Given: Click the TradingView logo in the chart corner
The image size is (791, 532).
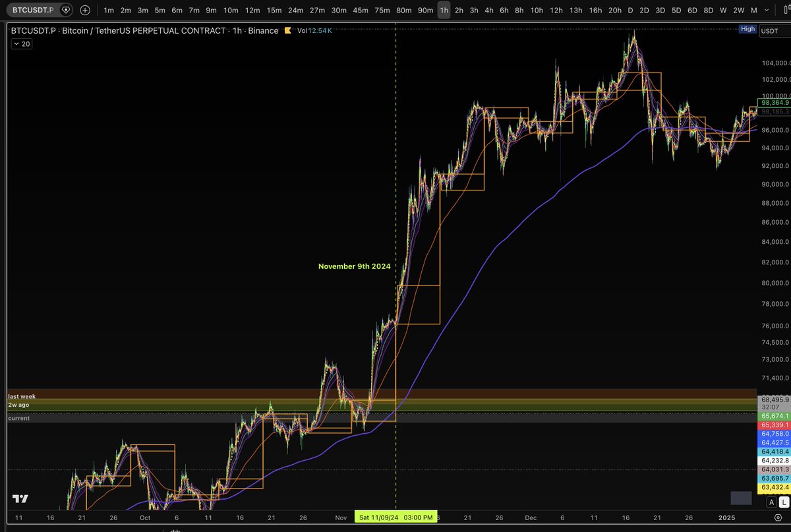Looking at the screenshot, I should 20,499.
